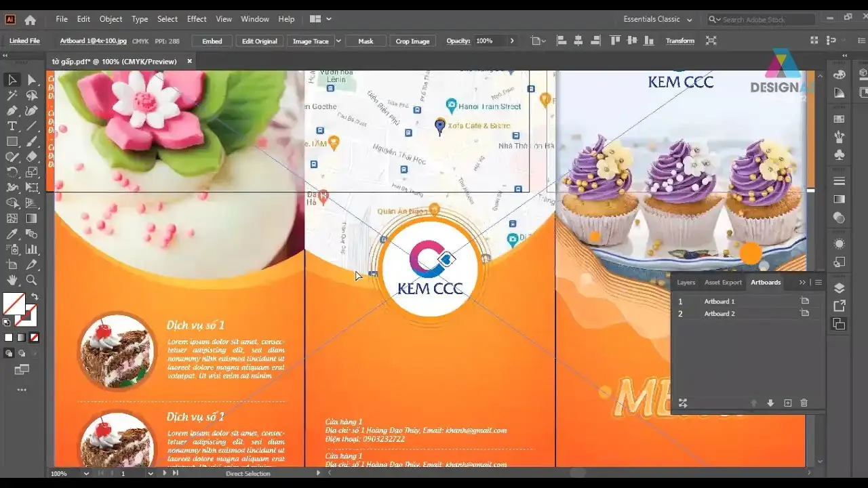Open the zoom level dropdown
The height and width of the screenshot is (488, 868).
coord(86,474)
